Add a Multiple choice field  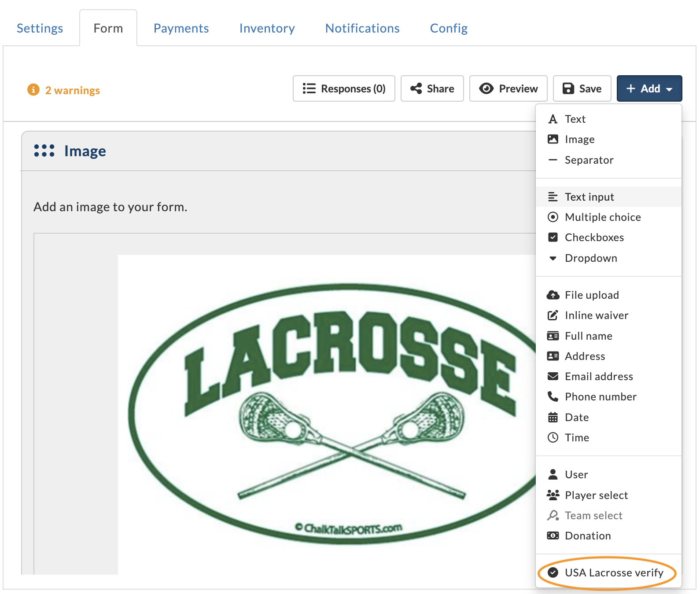(608, 217)
